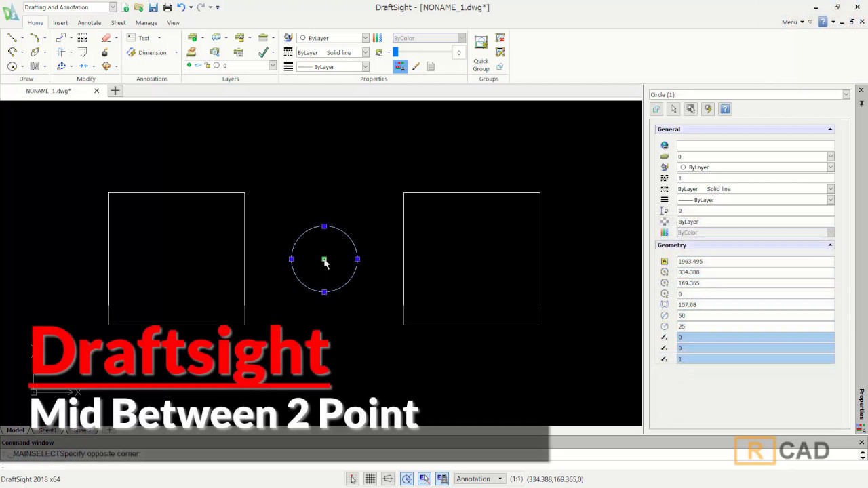Viewport: 868px width, 488px height.
Task: Open an existing drawing via folder icon
Action: (139, 7)
